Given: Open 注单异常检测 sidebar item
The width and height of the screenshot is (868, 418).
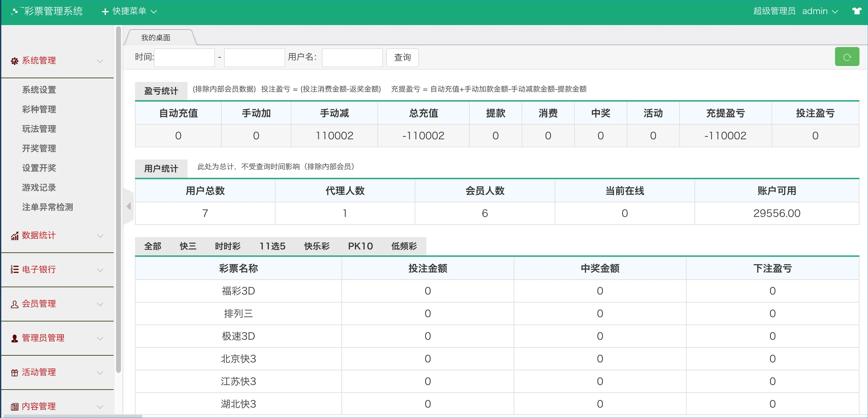Looking at the screenshot, I should (x=48, y=207).
